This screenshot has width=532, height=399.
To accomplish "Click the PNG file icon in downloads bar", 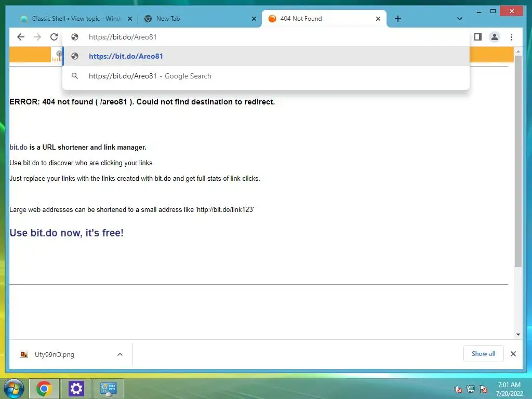I will [x=24, y=354].
